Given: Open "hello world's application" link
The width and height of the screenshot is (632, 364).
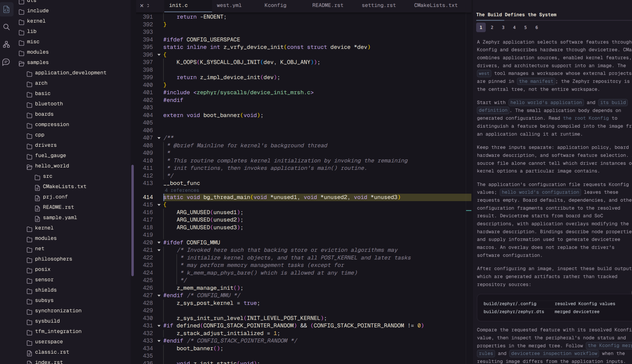Looking at the screenshot, I should (546, 103).
